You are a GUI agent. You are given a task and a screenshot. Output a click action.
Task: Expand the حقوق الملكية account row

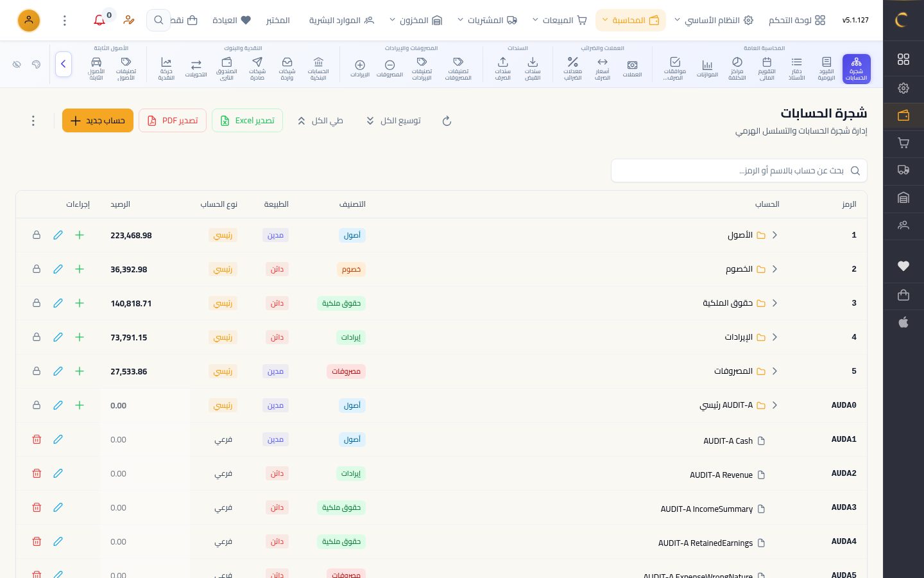774,303
